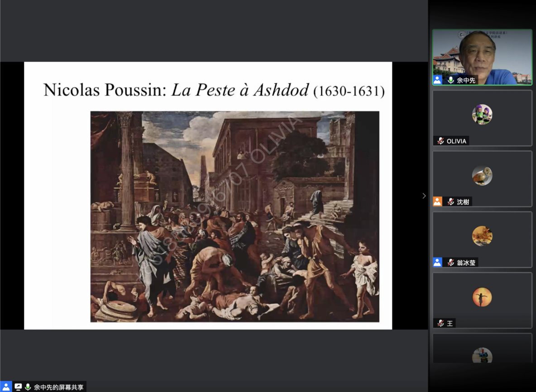Click the screen share icon in bottom-left bar

[18, 387]
